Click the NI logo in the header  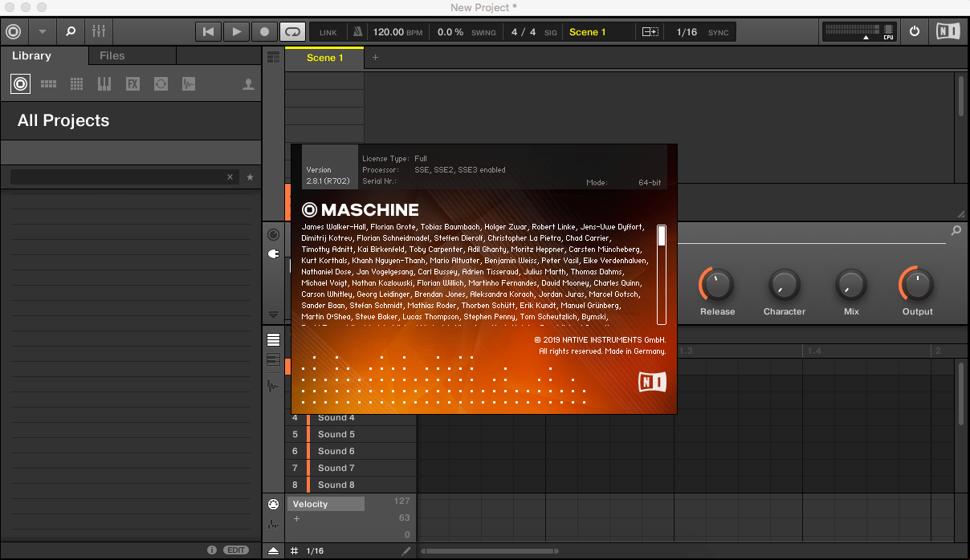pyautogui.click(x=948, y=32)
